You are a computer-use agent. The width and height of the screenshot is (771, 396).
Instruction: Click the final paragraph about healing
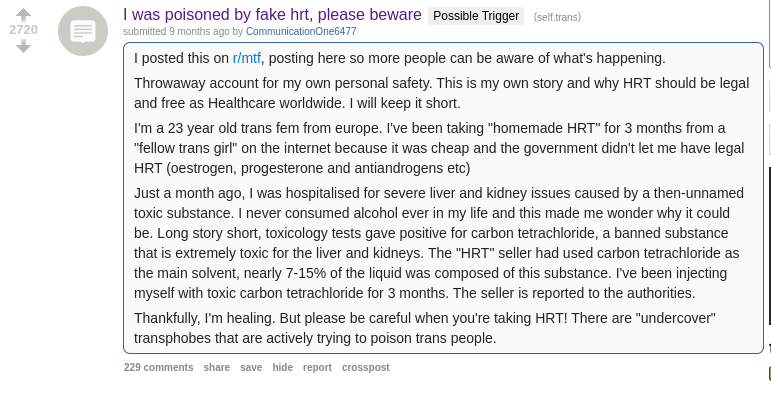[425, 328]
